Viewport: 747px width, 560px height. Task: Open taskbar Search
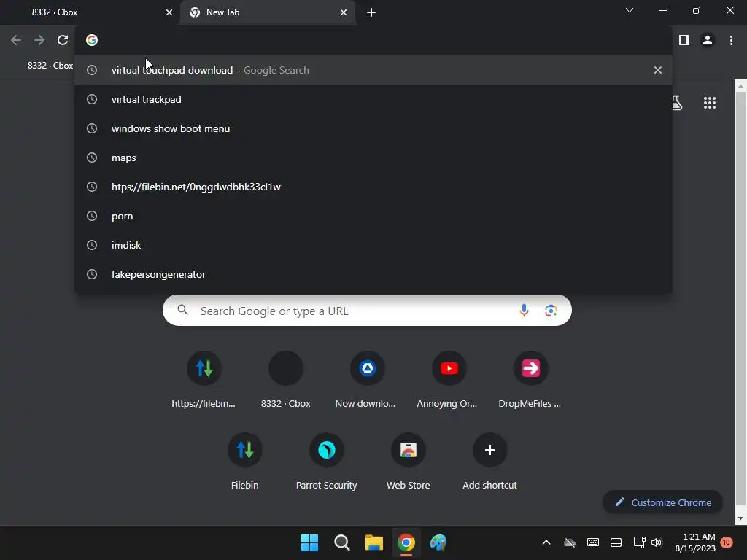pos(341,542)
